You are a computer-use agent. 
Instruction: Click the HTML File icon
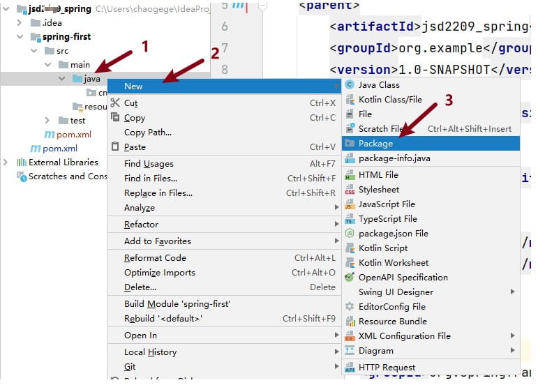click(350, 175)
